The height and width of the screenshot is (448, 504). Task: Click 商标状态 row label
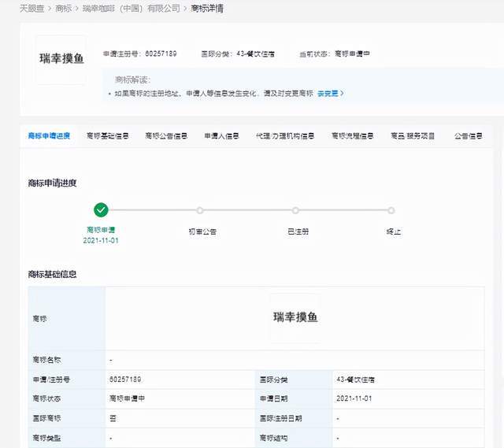pyautogui.click(x=47, y=399)
